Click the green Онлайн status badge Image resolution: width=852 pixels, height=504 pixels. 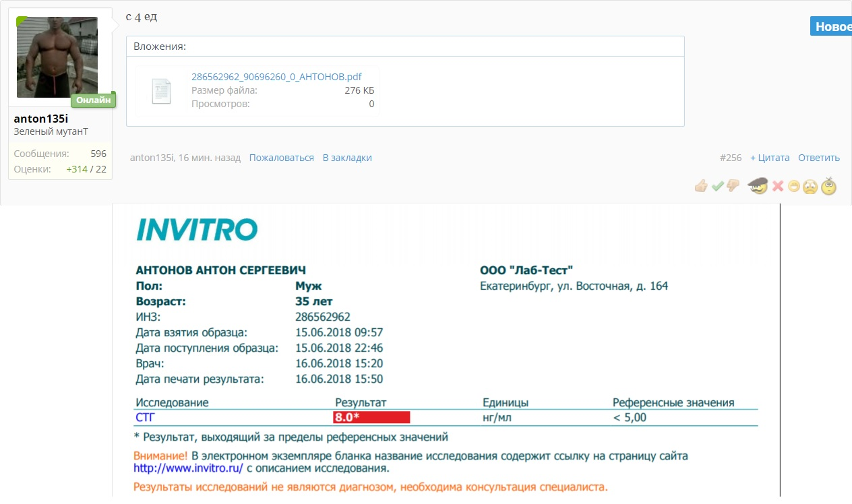tap(94, 100)
